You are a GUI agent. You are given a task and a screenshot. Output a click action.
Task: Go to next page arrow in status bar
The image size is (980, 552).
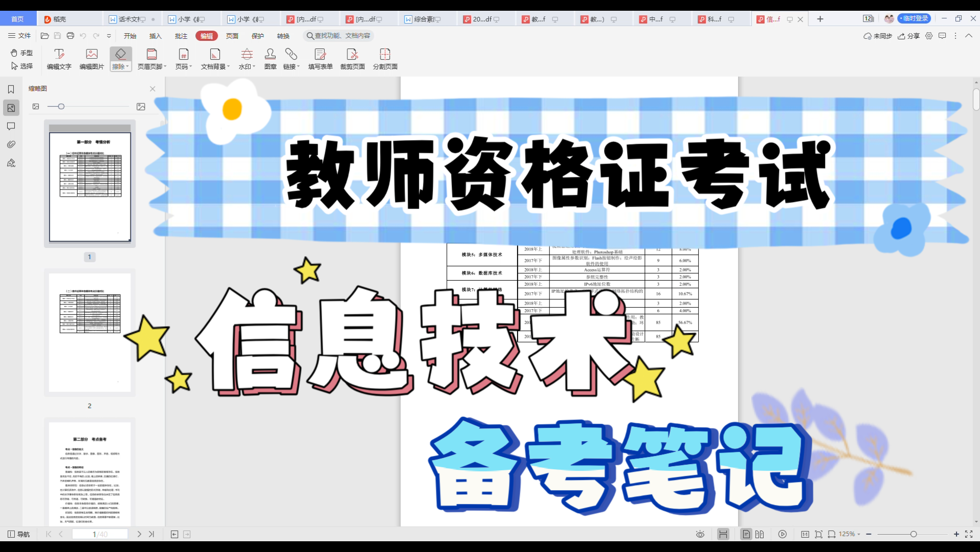139,534
